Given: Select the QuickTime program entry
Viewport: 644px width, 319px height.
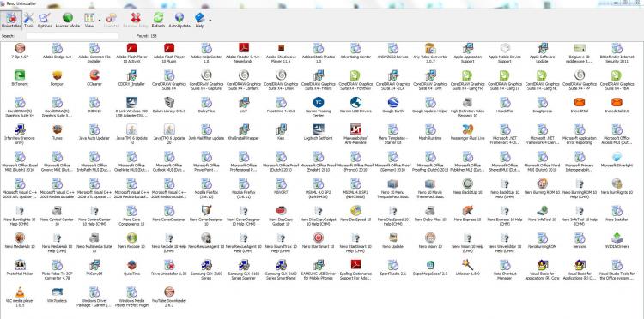Looking at the screenshot, I should pos(132,268).
